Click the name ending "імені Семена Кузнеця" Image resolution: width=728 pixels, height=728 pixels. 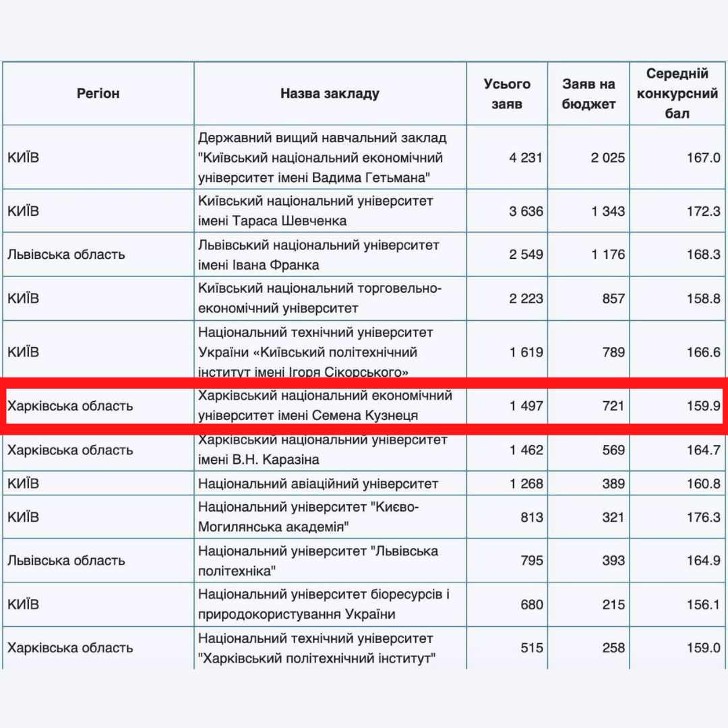point(325,405)
